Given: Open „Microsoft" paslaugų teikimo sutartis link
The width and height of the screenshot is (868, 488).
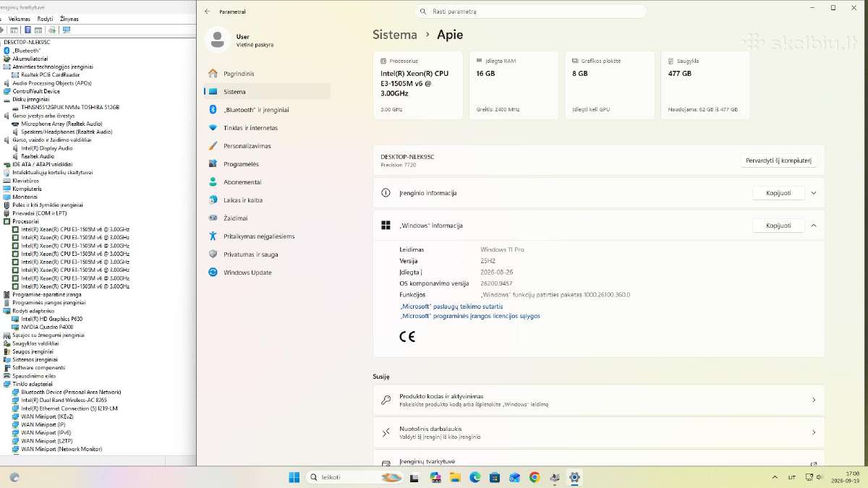Looking at the screenshot, I should (451, 307).
